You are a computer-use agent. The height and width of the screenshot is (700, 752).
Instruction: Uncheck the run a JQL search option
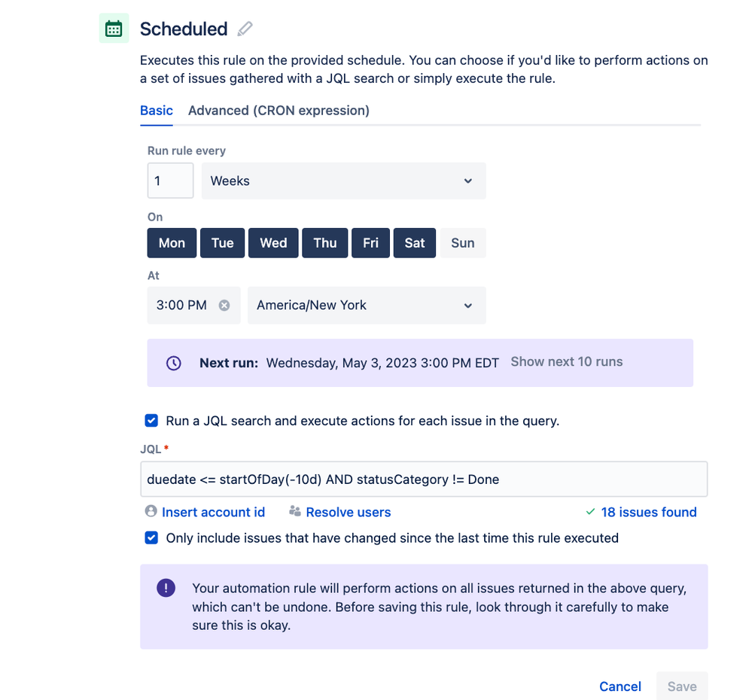point(151,421)
